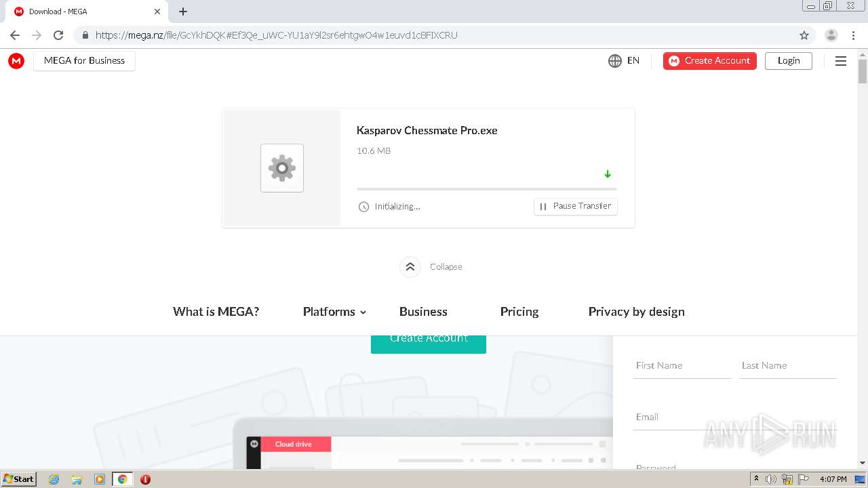868x488 pixels.
Task: Click the gear file type thumbnail
Action: point(282,168)
